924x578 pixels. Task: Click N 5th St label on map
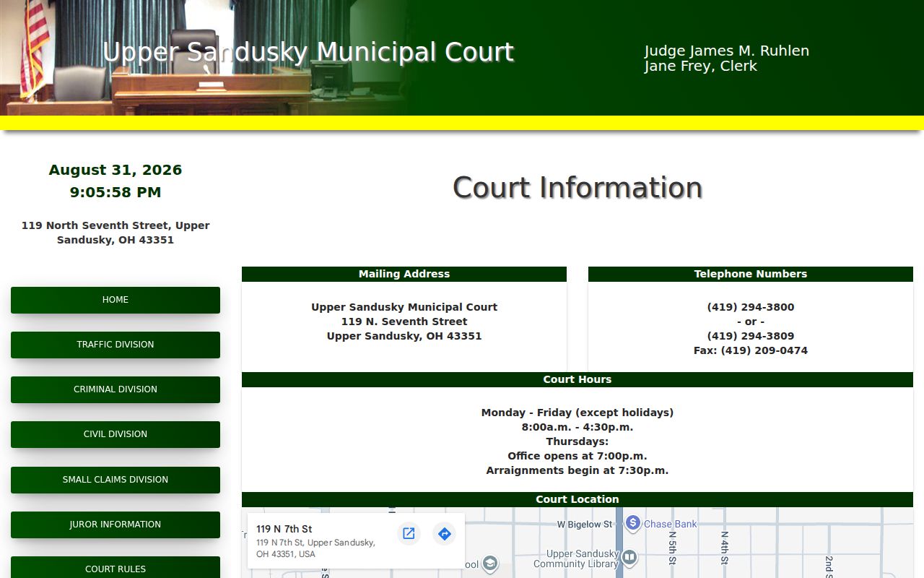click(x=672, y=548)
